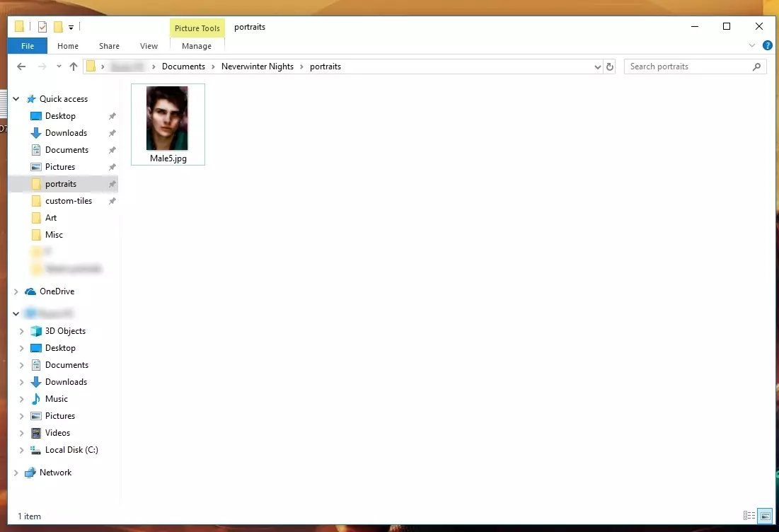The image size is (779, 532).
Task: Switch to large thumbnails view icon
Action: coord(765,516)
